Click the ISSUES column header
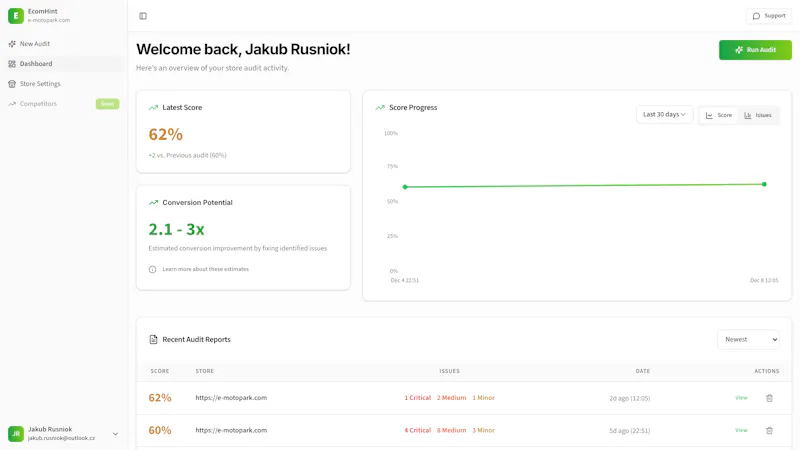 pyautogui.click(x=449, y=371)
